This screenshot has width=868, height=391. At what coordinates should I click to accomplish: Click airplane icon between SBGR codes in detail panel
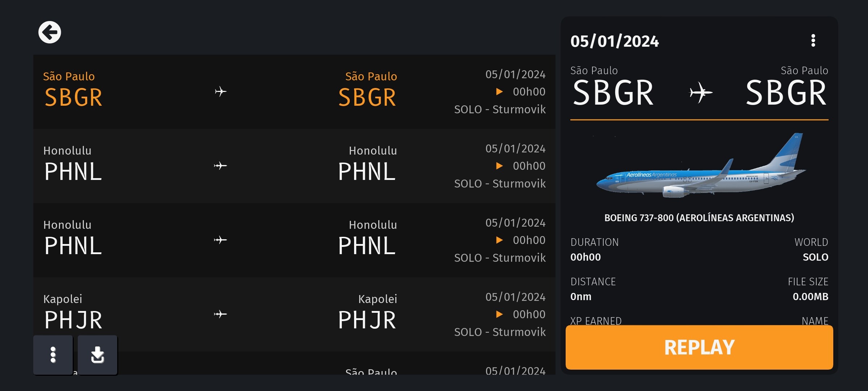pyautogui.click(x=700, y=93)
